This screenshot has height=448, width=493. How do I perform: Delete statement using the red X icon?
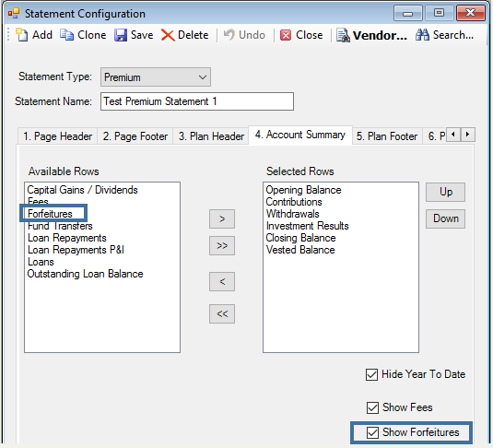(x=168, y=35)
